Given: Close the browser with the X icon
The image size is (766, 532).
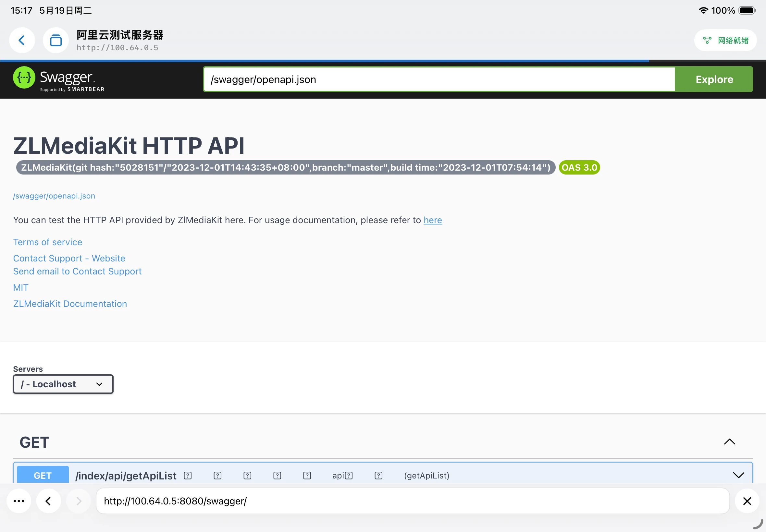Looking at the screenshot, I should 747,501.
